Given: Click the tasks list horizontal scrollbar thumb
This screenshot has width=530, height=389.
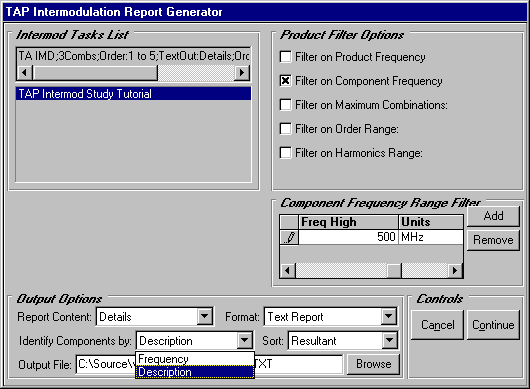Looking at the screenshot, I should 95,72.
